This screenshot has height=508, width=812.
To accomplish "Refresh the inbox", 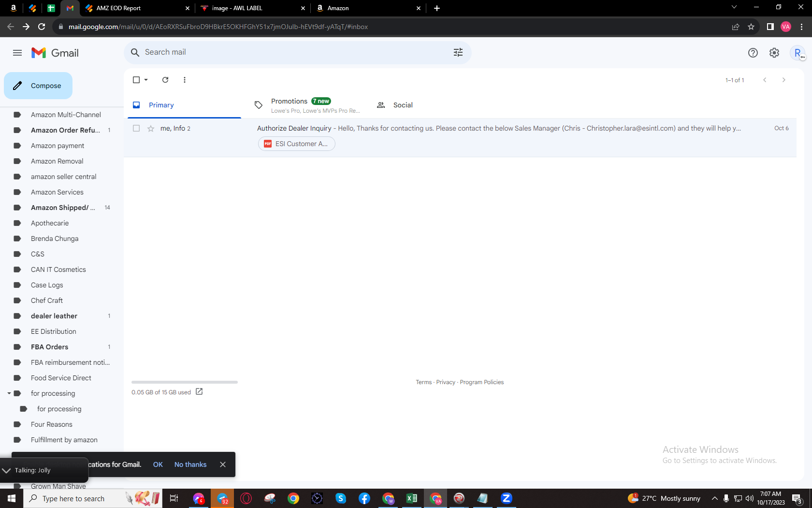I will click(x=165, y=80).
